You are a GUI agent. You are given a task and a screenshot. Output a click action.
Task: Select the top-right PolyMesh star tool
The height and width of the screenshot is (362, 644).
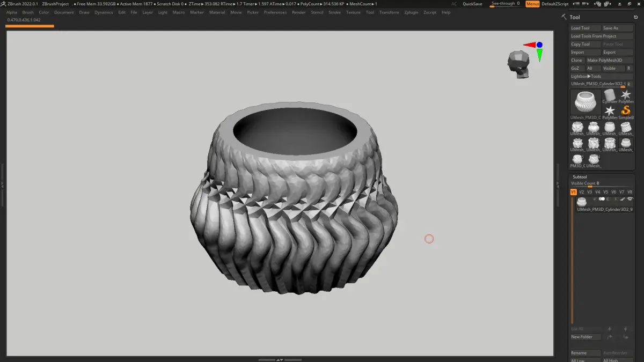(626, 95)
